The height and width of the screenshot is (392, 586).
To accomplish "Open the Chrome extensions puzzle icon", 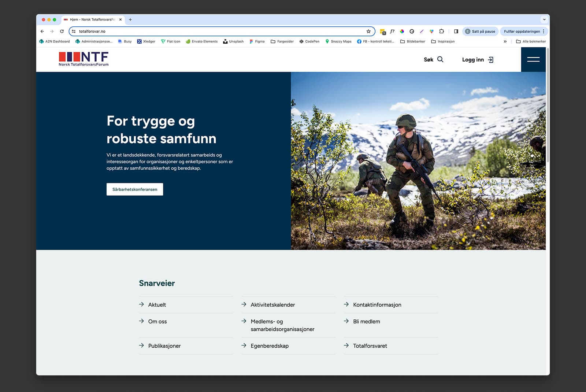I will pos(441,32).
